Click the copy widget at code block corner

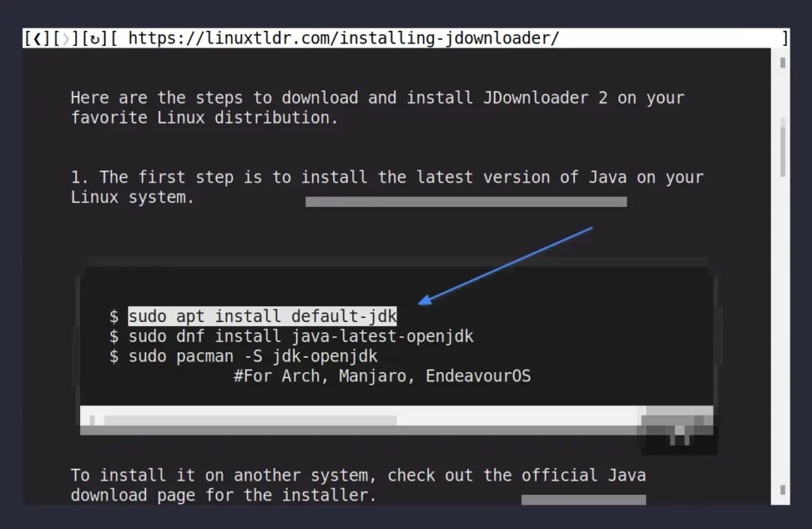pos(680,430)
